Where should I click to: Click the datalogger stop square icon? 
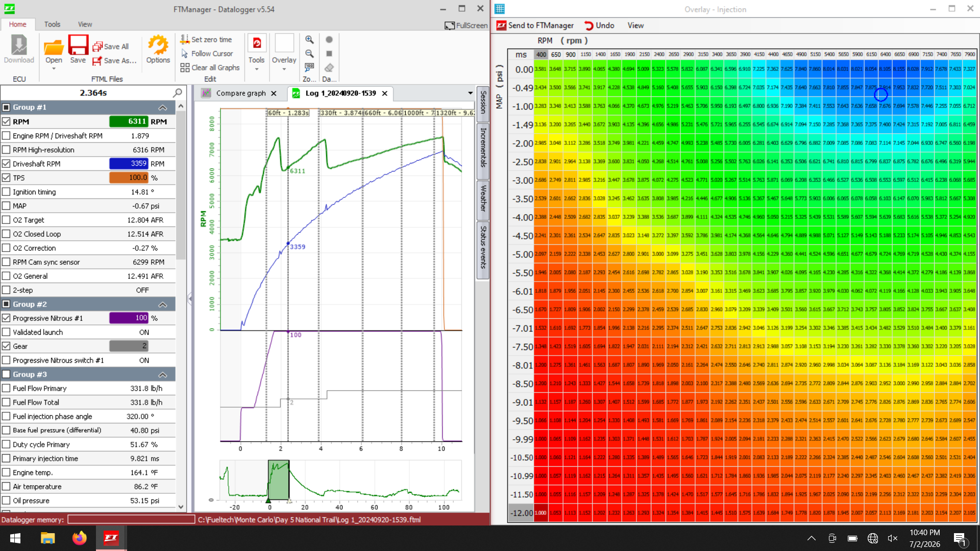pyautogui.click(x=329, y=53)
